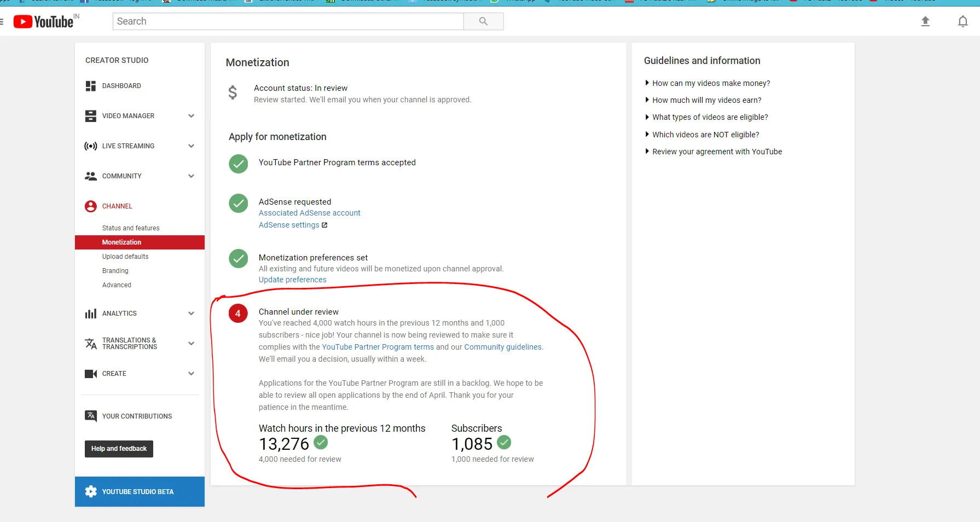Open the YouTube home logo
980x522 pixels.
pos(44,21)
